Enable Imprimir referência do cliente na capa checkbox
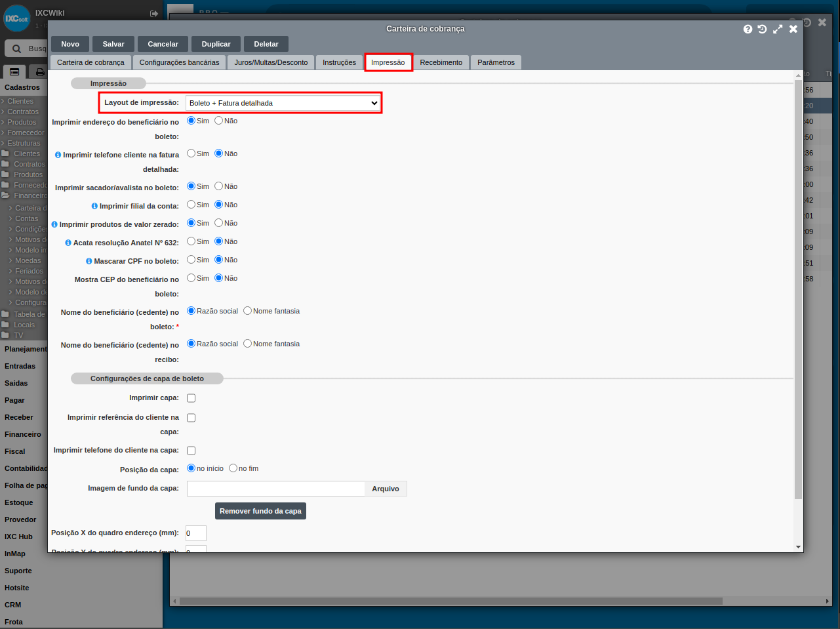The height and width of the screenshot is (629, 840). [x=191, y=418]
